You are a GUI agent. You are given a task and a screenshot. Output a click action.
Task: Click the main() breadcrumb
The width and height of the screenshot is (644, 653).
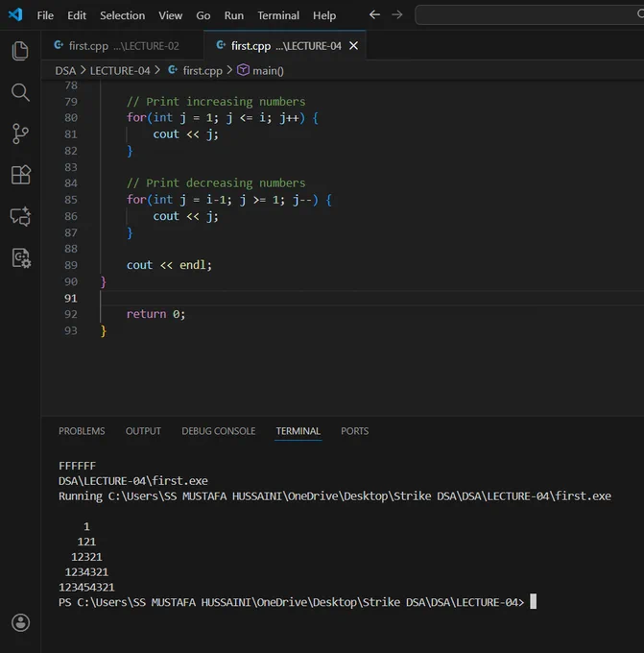click(268, 71)
